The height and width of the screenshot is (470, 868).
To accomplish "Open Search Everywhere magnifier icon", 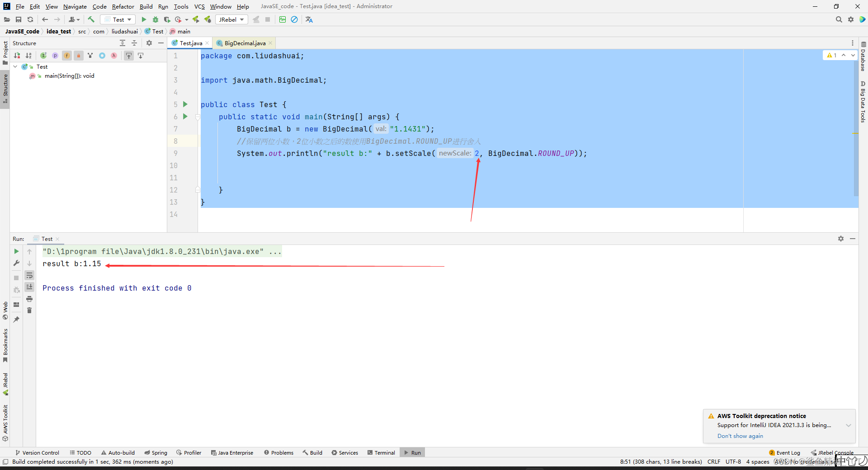I will (839, 19).
